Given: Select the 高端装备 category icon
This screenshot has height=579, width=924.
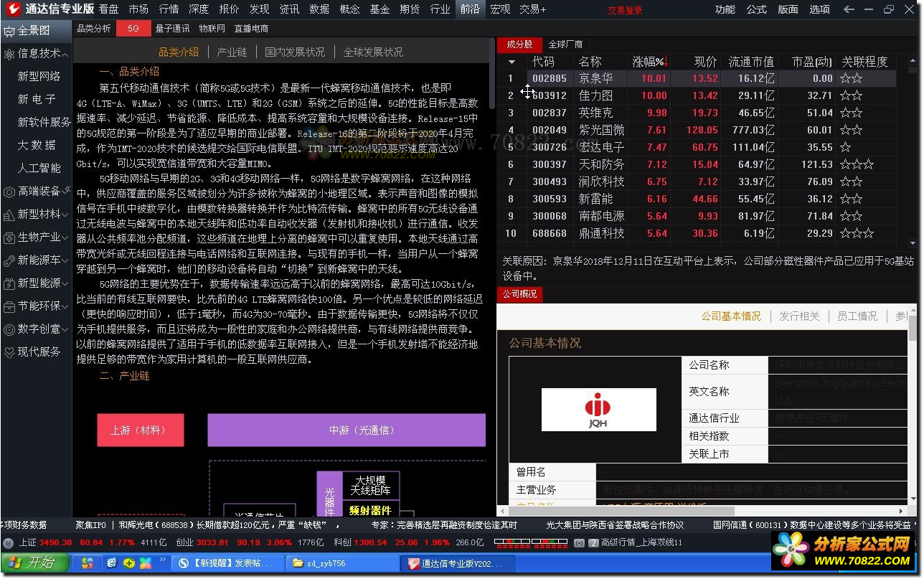Looking at the screenshot, I should [x=9, y=192].
